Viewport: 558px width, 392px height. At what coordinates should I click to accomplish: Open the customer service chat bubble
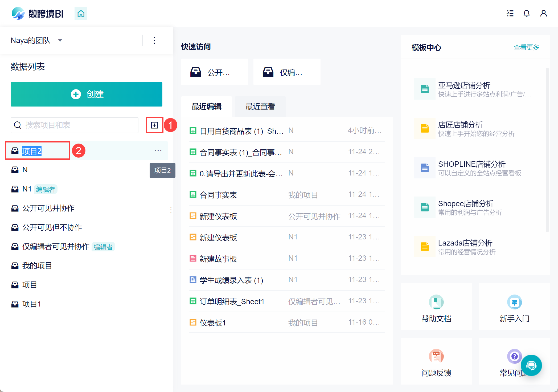tap(531, 365)
